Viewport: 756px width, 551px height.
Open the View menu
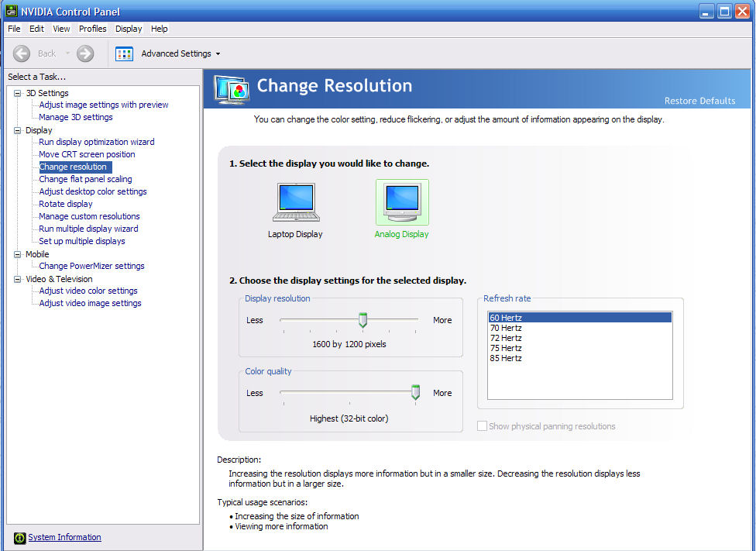(61, 29)
